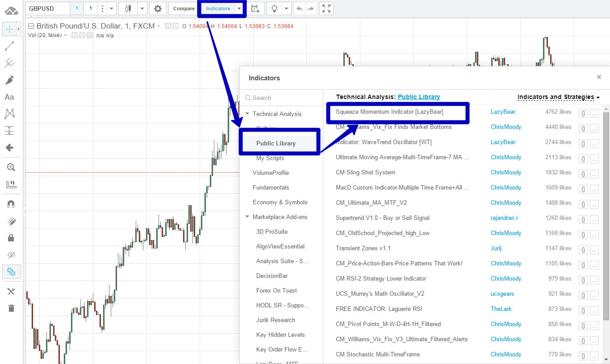Click the undo arrow in top toolbar
The width and height of the screenshot is (610, 364).
(300, 8)
